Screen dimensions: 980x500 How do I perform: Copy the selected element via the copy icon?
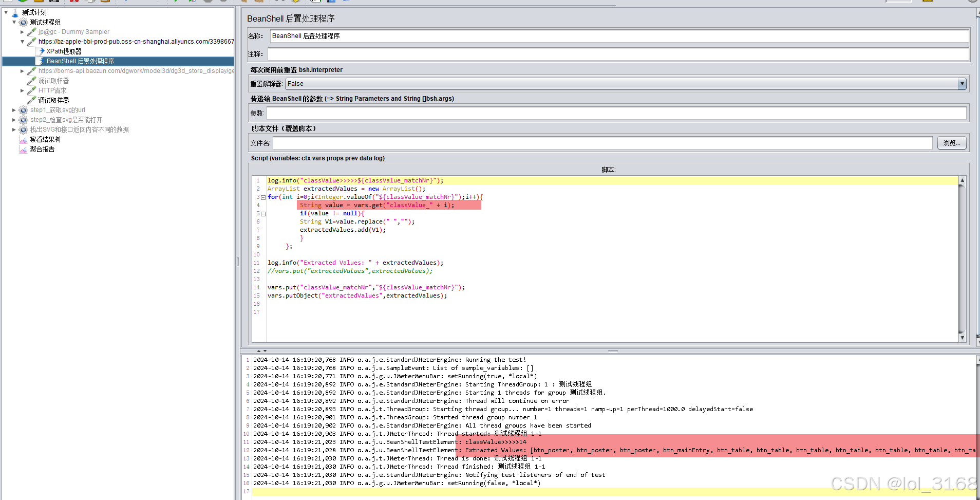89,2
